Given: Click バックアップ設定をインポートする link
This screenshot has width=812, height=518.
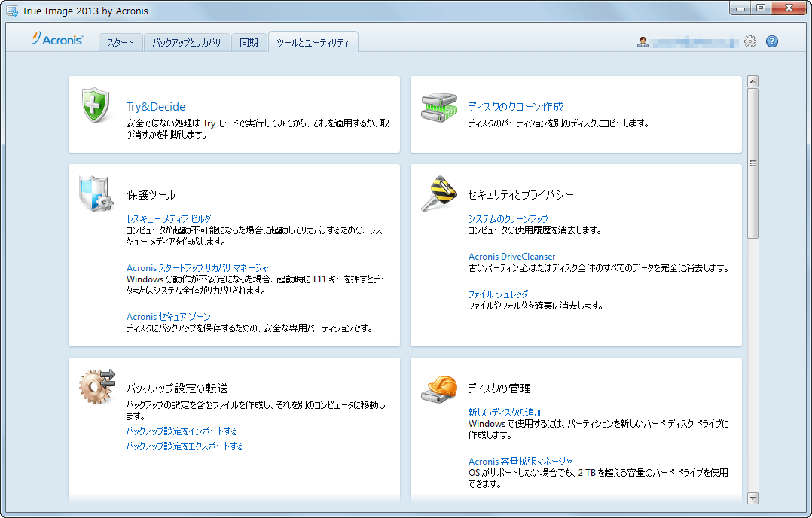Looking at the screenshot, I should pyautogui.click(x=182, y=431).
